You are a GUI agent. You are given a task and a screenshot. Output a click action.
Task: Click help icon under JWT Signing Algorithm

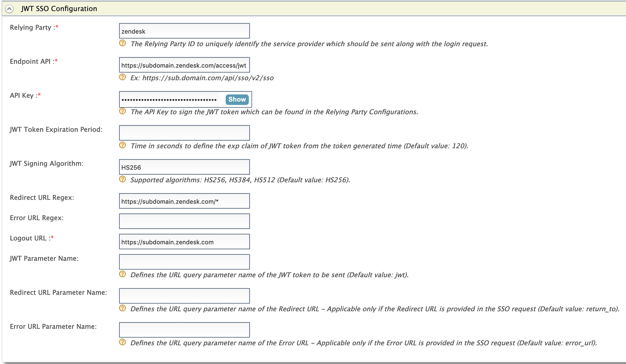(122, 179)
